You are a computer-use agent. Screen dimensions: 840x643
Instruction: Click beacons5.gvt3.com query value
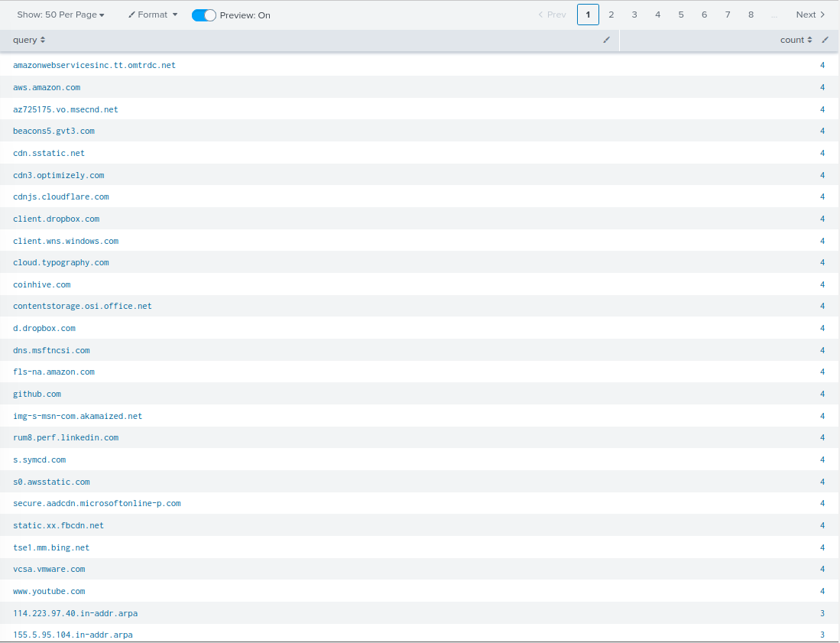[54, 131]
